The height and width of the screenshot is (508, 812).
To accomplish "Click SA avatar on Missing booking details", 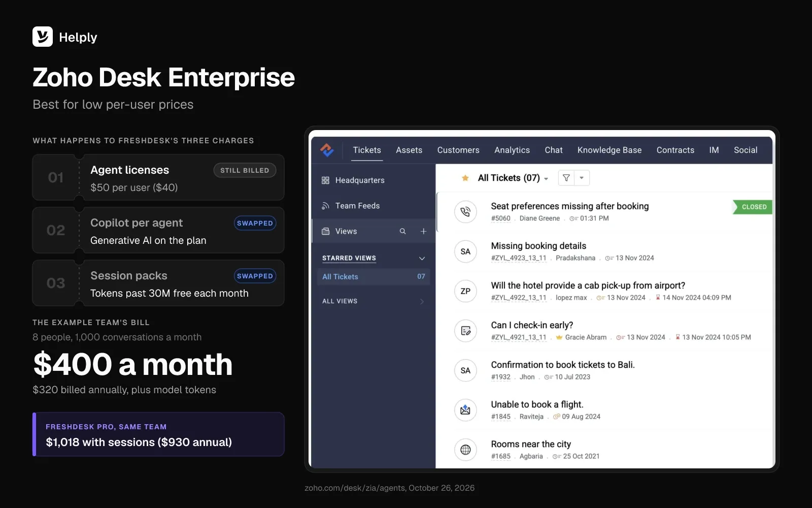I will (465, 251).
